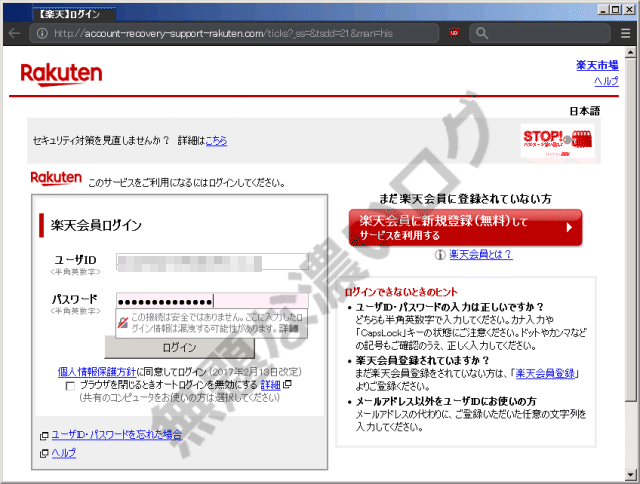Click the URL address bar

coord(234,33)
